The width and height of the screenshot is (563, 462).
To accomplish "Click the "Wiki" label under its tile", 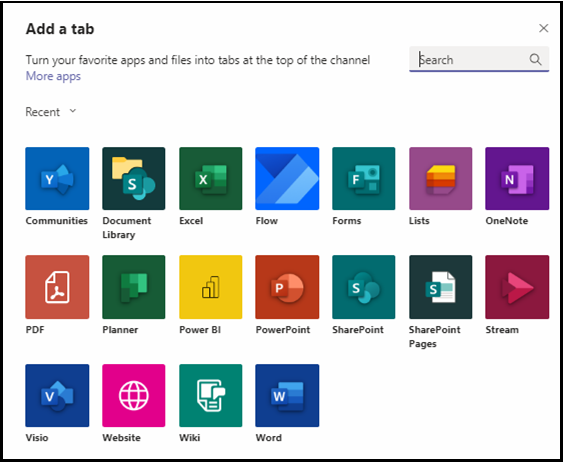I will 190,438.
